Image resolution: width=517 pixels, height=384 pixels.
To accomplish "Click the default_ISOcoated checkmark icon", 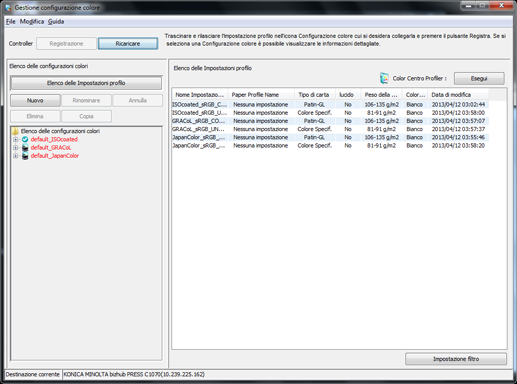I will pyautogui.click(x=25, y=139).
